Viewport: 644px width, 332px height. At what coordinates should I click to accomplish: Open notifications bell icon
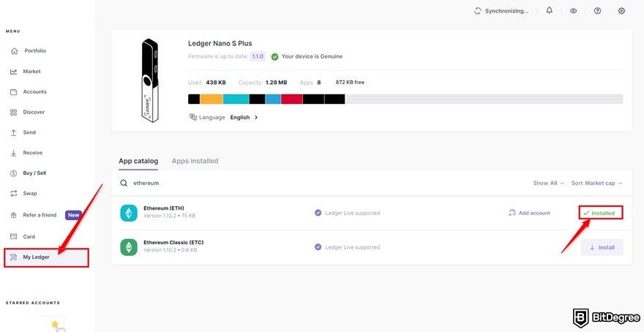pos(550,11)
